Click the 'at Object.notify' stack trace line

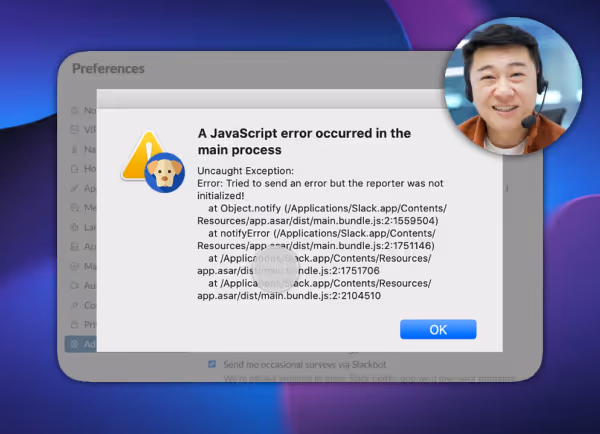(x=327, y=208)
